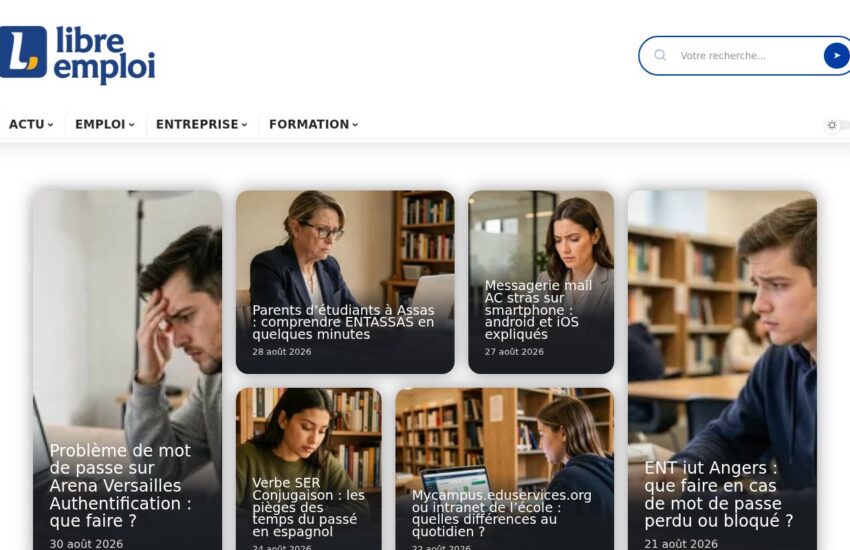Open ENT iut Angers password article
The image size is (850, 550).
(x=718, y=494)
